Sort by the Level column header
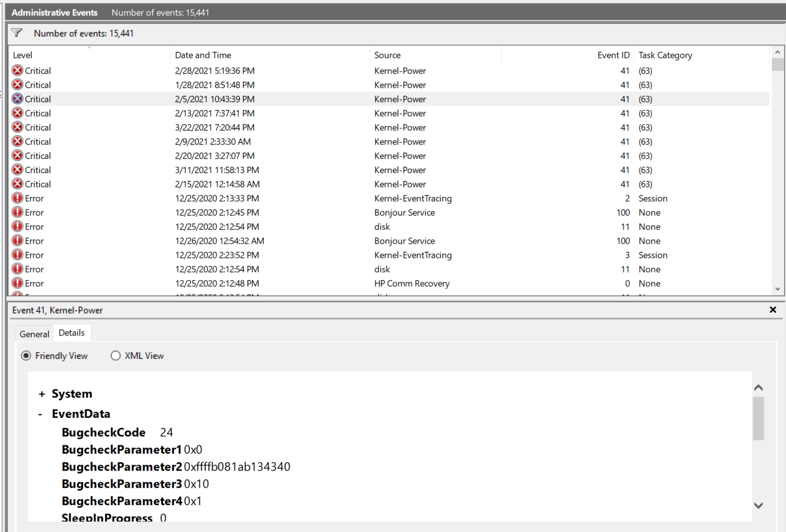Screen dimensions: 786x532 pyautogui.click(x=23, y=55)
